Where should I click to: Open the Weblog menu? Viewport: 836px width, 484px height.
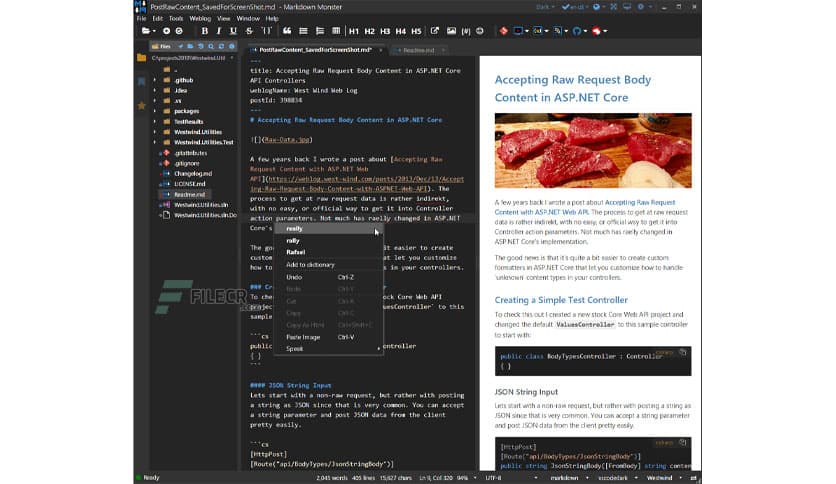[199, 18]
